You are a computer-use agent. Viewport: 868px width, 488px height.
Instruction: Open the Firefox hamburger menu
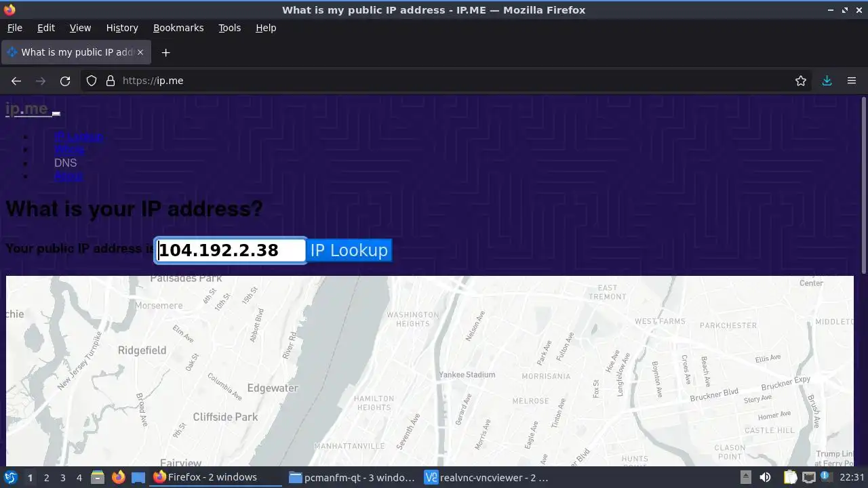pos(852,81)
